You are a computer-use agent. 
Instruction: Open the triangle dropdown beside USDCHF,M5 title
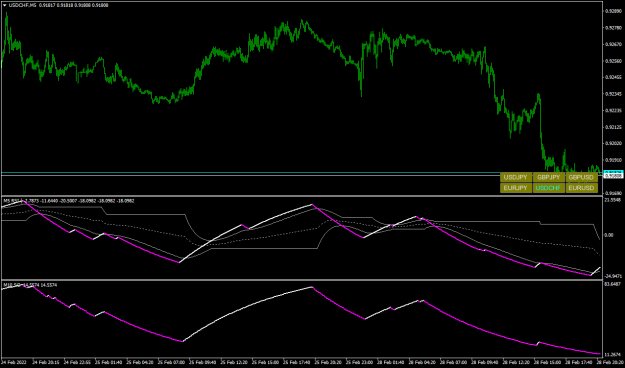tap(4, 5)
